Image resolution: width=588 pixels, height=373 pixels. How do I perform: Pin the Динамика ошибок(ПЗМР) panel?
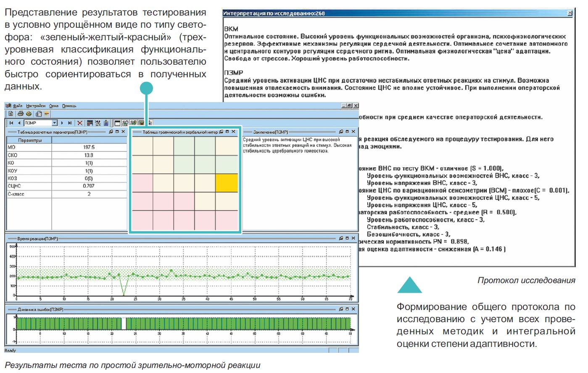[x=341, y=309]
